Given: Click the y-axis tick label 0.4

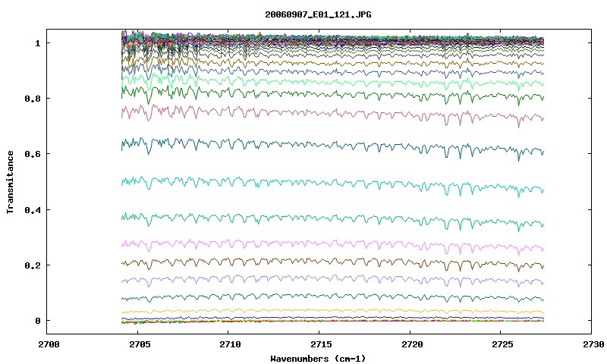Looking at the screenshot, I should pyautogui.click(x=33, y=210).
